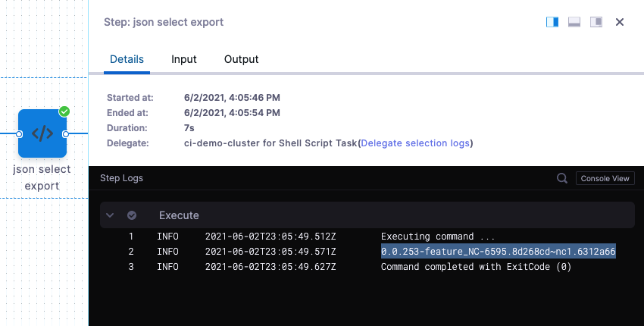
Task: Switch to floating window panel layout
Action: tap(596, 22)
